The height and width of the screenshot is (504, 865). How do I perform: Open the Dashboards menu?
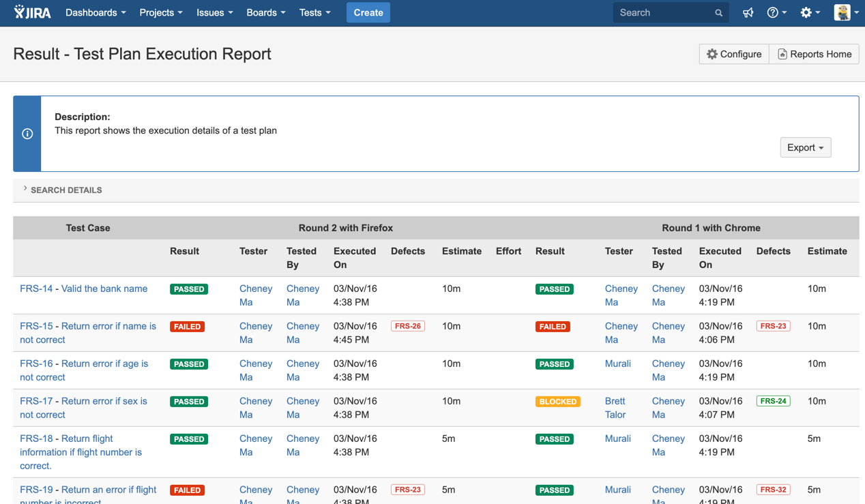click(x=96, y=13)
